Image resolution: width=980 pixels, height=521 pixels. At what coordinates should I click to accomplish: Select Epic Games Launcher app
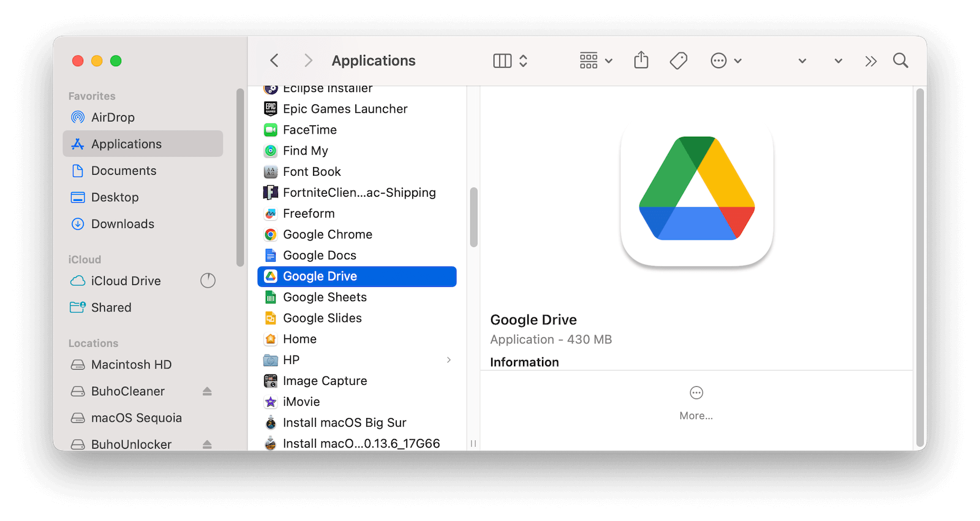[357, 108]
